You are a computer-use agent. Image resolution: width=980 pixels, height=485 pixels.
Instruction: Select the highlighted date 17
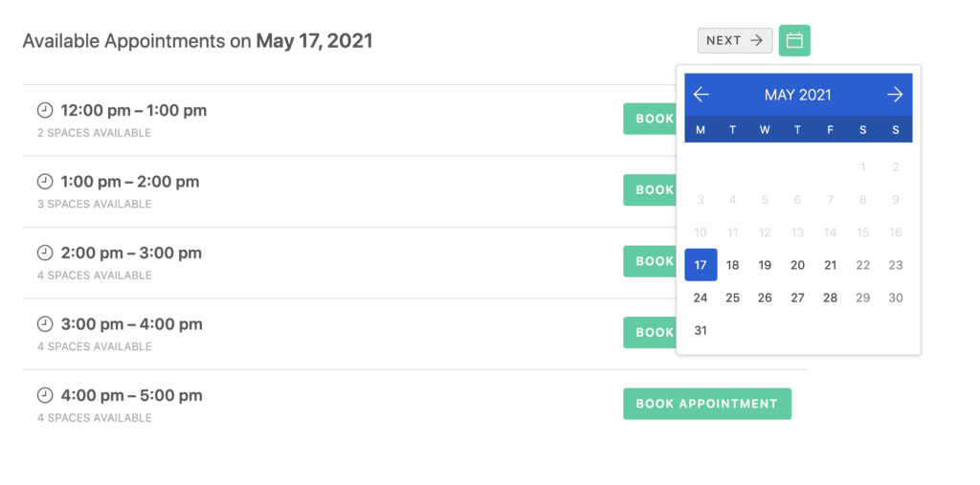tap(701, 265)
